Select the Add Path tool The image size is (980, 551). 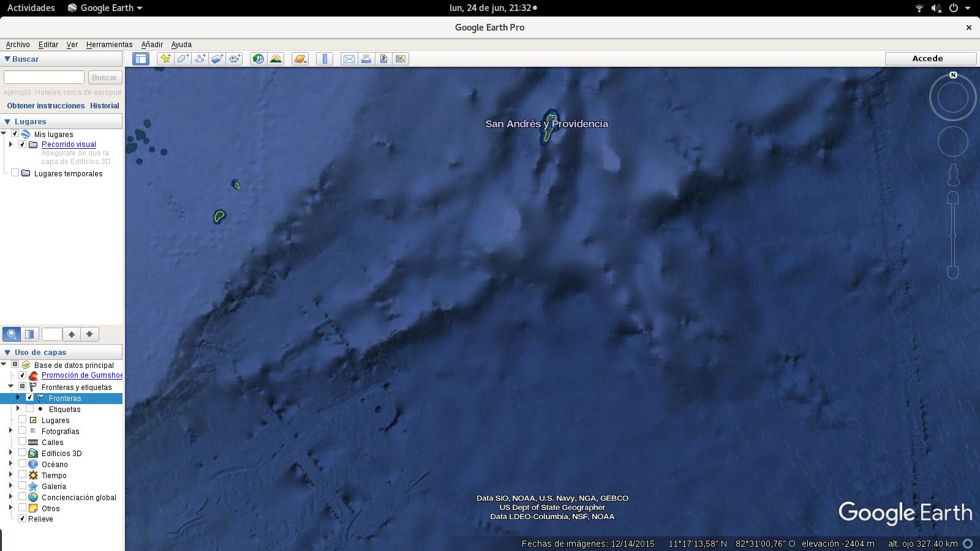tap(199, 59)
